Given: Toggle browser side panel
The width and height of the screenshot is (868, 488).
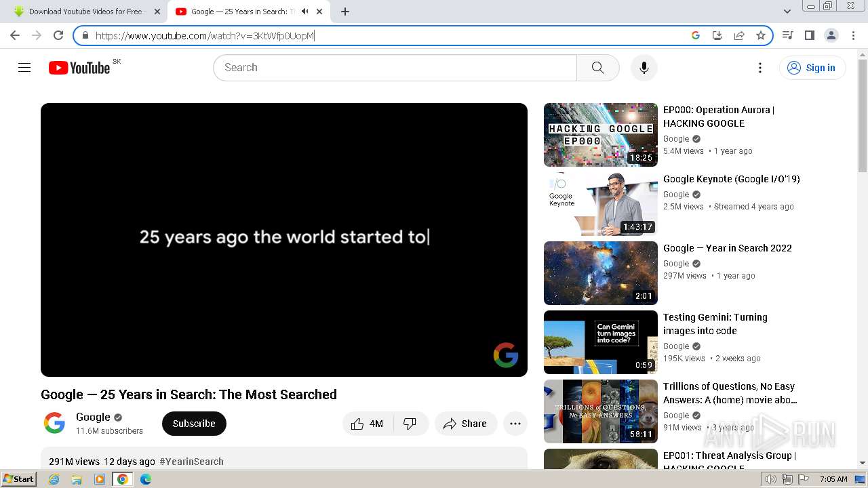Looking at the screenshot, I should click(809, 35).
